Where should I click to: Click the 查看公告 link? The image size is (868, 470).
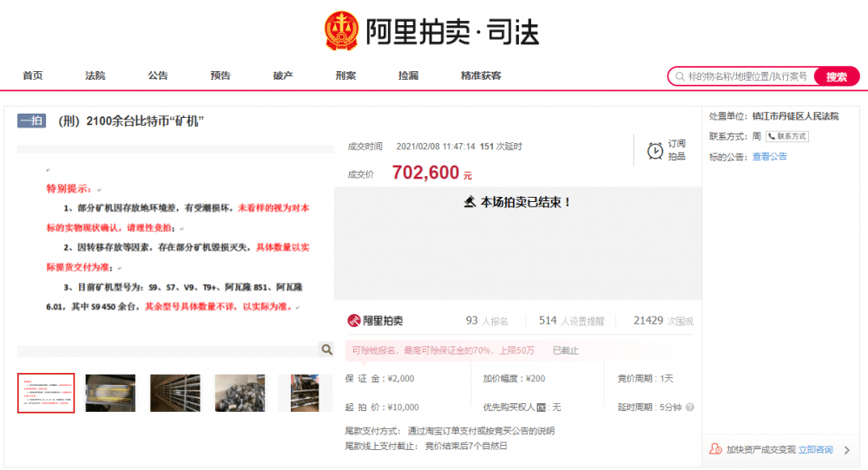tap(769, 156)
